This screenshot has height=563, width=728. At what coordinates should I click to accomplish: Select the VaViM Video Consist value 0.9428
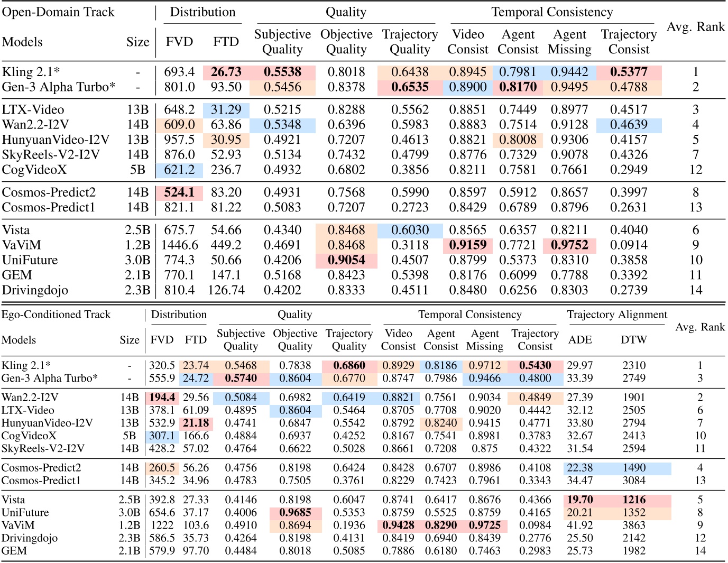pos(399,525)
